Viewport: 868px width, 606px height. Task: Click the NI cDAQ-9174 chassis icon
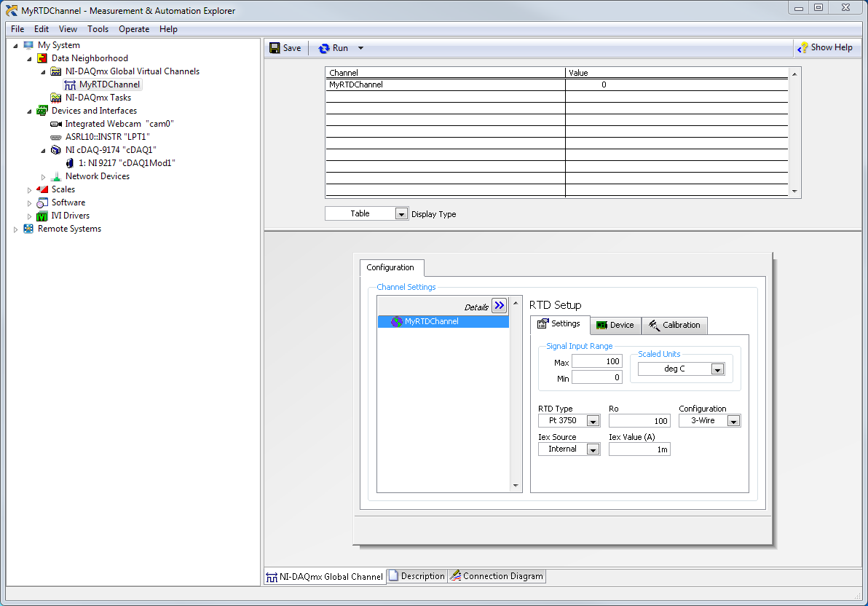click(56, 150)
